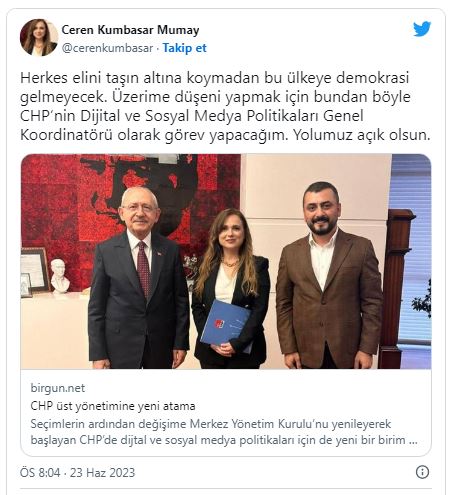This screenshot has height=495, width=454.
Task: Click the Twitter bird logo
Action: click(422, 29)
